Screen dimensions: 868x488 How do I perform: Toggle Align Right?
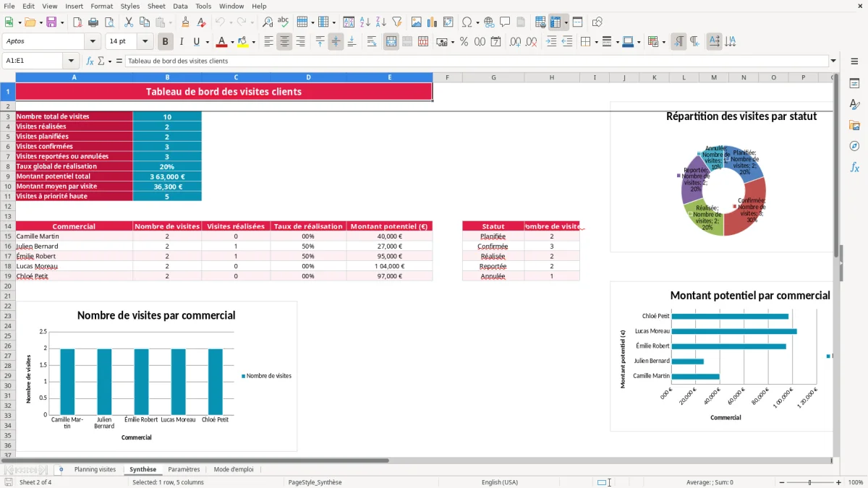click(x=300, y=42)
